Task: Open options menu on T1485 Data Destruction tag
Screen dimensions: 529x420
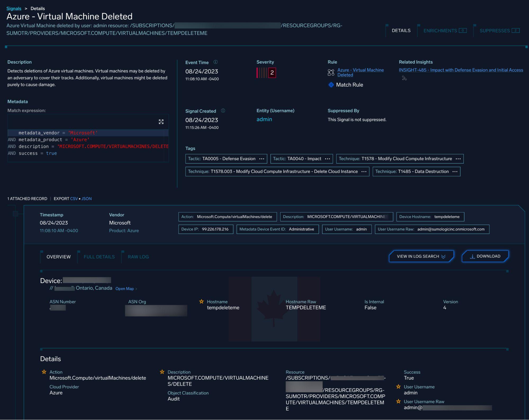Action: point(455,171)
